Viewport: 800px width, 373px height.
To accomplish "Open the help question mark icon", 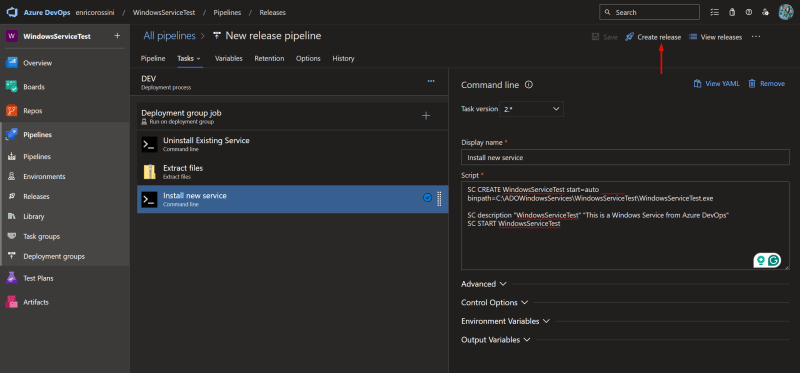I will [x=748, y=12].
